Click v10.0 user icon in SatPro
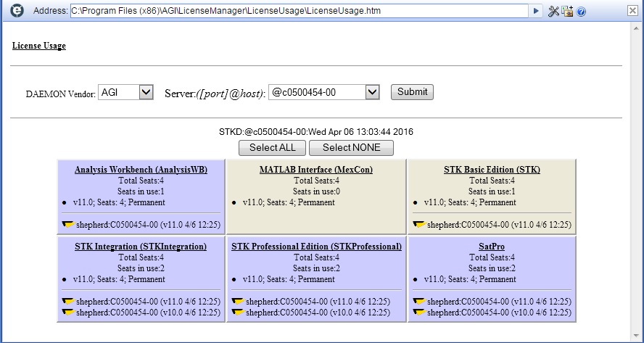The image size is (644, 343). [419, 313]
